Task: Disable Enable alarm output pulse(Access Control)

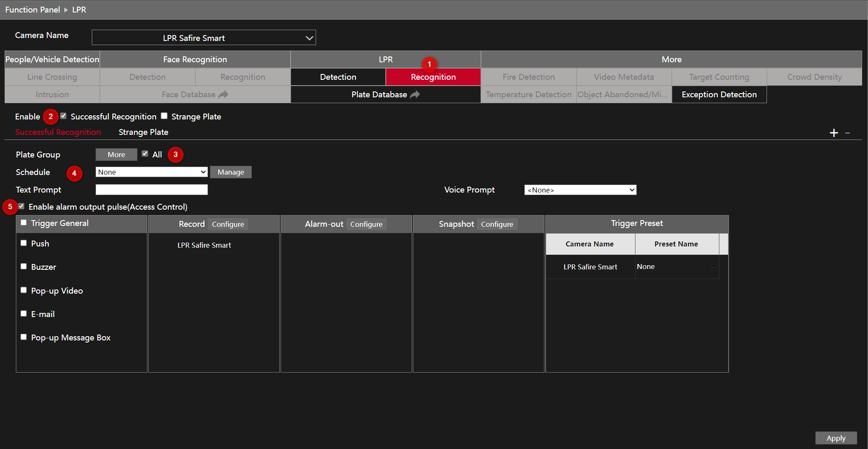Action: [x=21, y=206]
